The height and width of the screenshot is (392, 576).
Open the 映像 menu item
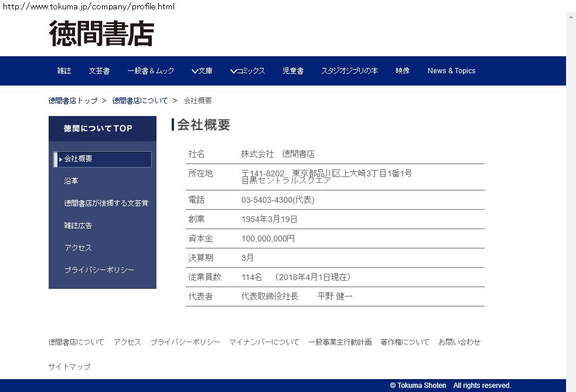click(403, 71)
